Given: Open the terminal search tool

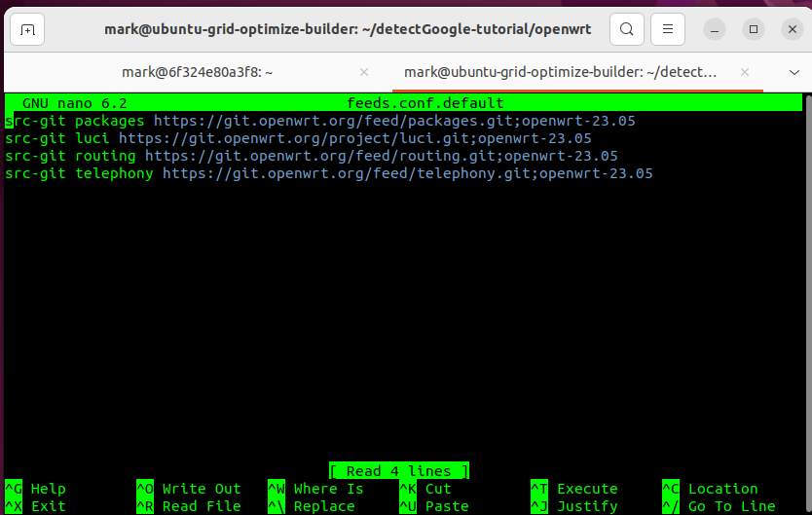Looking at the screenshot, I should click(627, 29).
